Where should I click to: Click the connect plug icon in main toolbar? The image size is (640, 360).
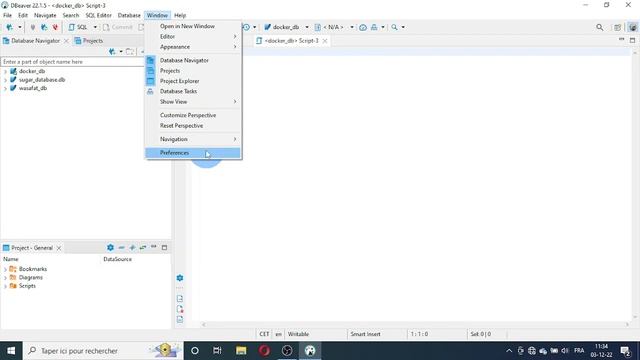[33, 27]
